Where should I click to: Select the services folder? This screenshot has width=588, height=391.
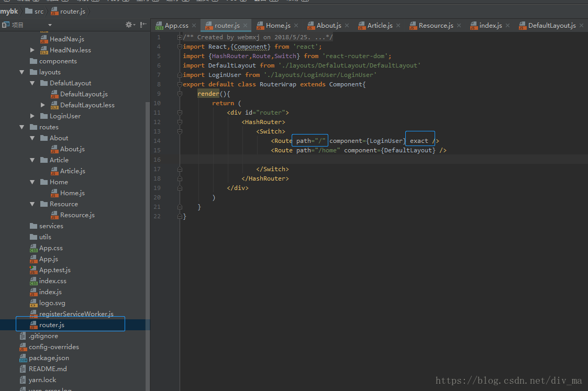[x=47, y=226]
